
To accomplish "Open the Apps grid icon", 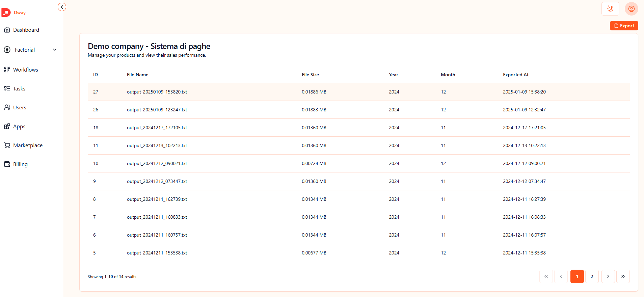I will (7, 126).
